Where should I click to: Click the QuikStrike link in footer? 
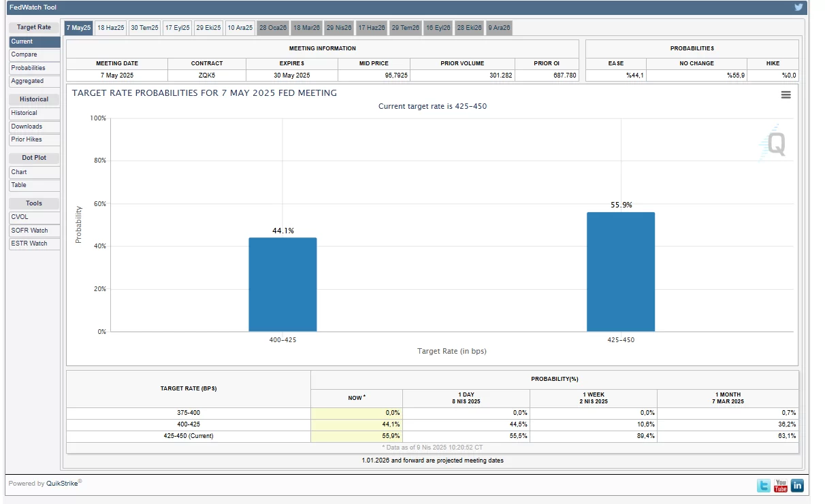pyautogui.click(x=63, y=484)
